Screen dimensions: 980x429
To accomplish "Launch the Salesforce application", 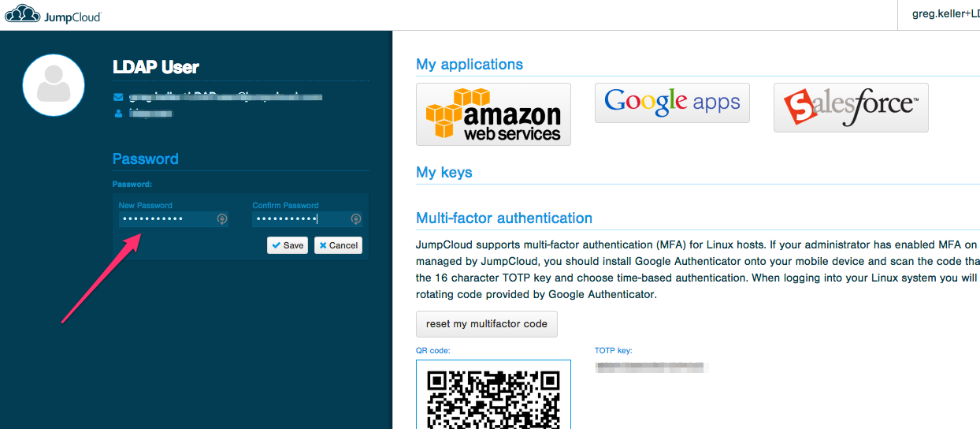I will (851, 107).
